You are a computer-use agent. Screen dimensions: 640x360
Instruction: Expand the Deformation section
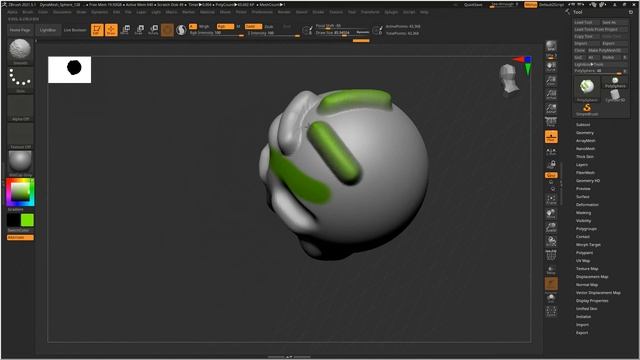(587, 204)
